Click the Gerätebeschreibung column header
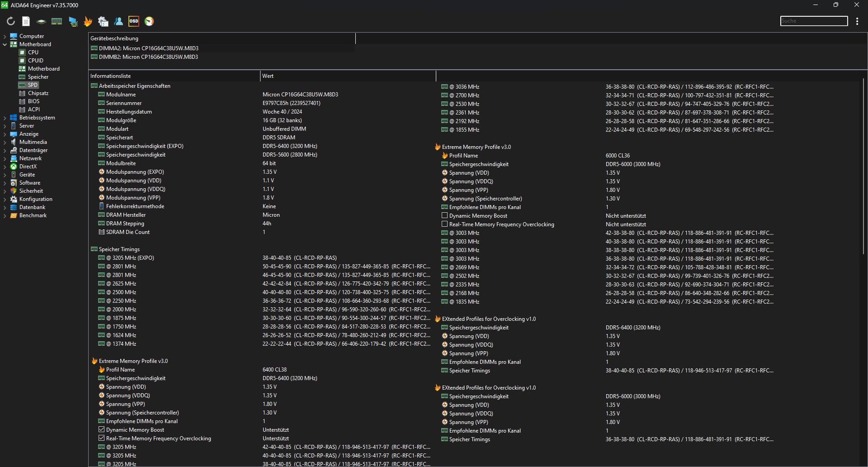This screenshot has width=868, height=467. point(222,38)
